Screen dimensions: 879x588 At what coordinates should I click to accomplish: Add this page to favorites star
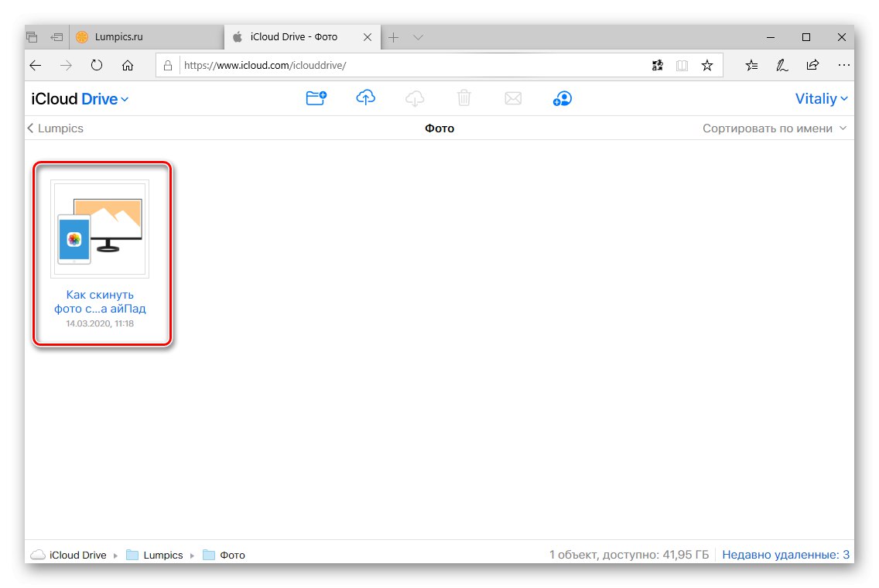[x=707, y=66]
